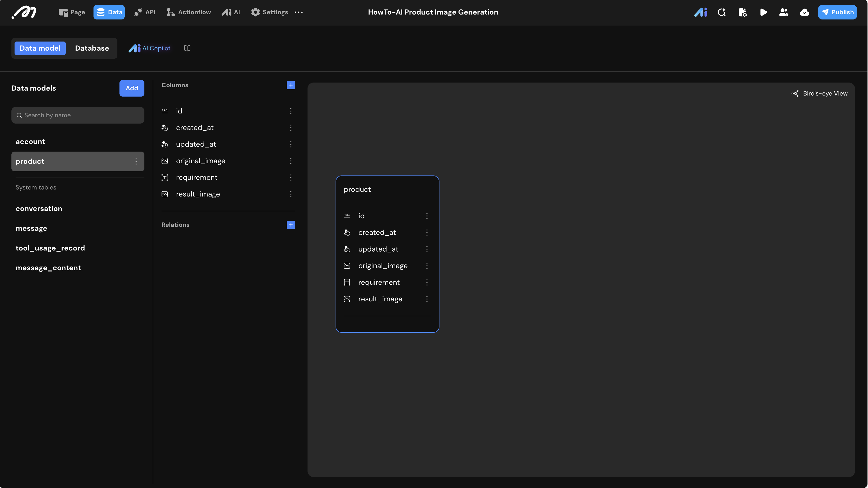Open the collaborators people icon
Screen dimensions: 868x488
tap(784, 12)
